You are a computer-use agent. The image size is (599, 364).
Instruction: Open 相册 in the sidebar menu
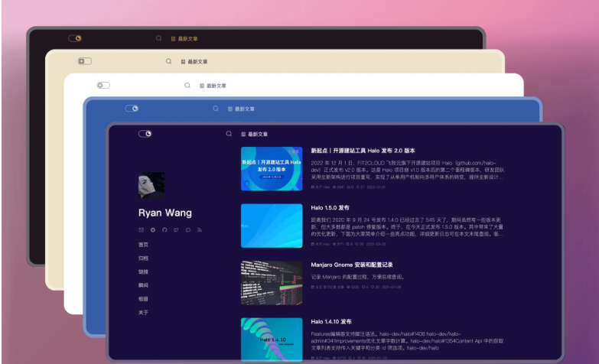[x=143, y=299]
